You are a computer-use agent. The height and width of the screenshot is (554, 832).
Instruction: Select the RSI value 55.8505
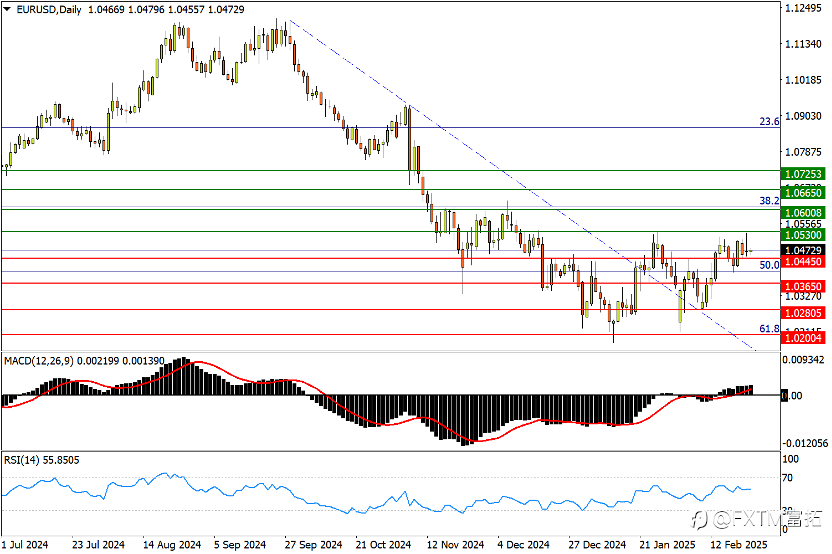(61, 460)
